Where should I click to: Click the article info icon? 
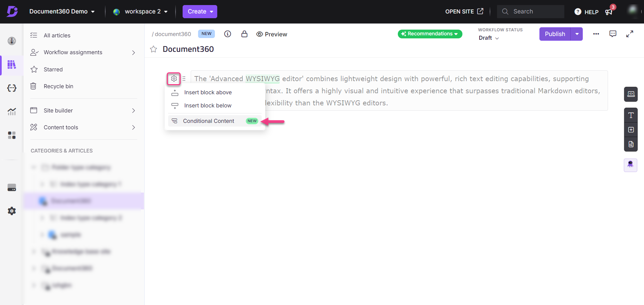tap(228, 34)
